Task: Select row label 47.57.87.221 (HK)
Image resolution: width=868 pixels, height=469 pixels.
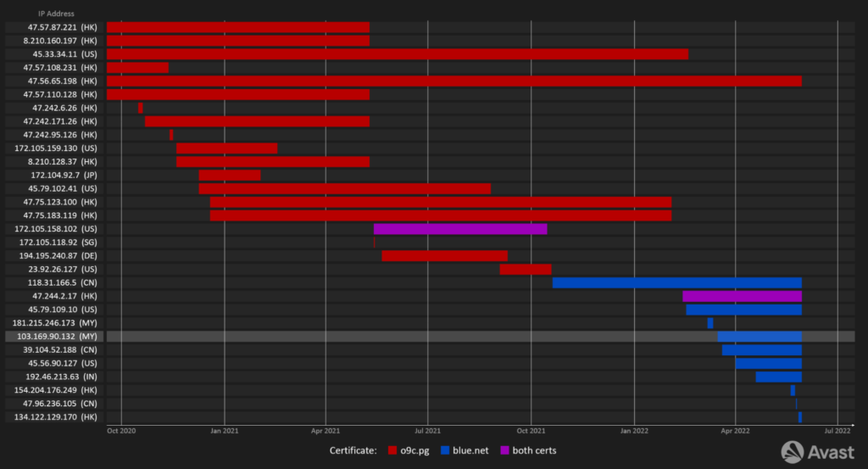Action: coord(63,27)
